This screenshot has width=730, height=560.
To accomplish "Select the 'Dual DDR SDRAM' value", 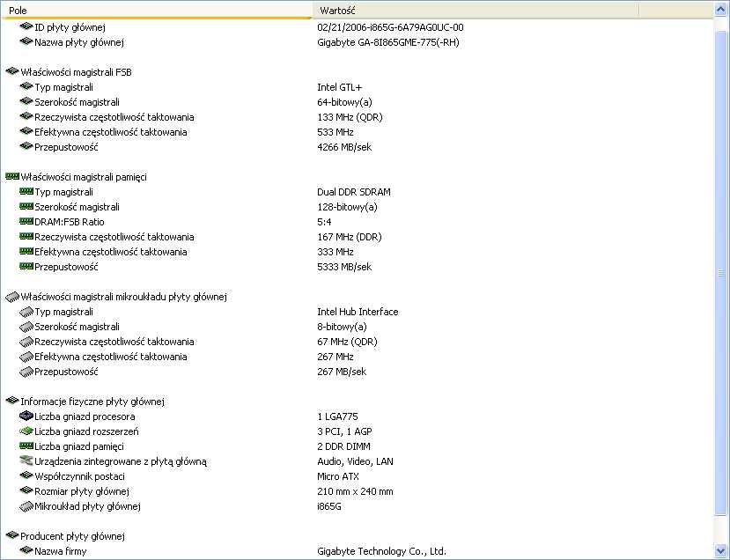I will (x=354, y=192).
